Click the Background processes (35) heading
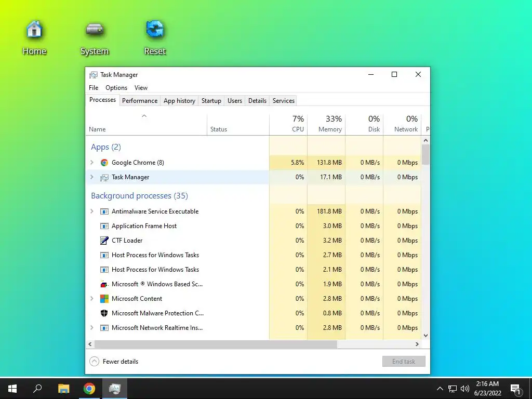Viewport: 532px width, 399px height. (x=139, y=196)
